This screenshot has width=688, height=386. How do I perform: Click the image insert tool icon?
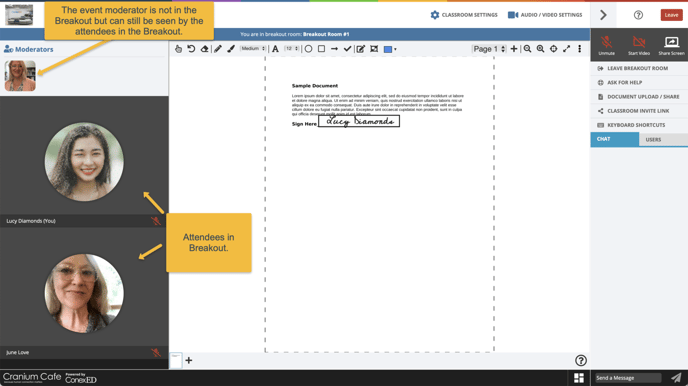(x=374, y=49)
